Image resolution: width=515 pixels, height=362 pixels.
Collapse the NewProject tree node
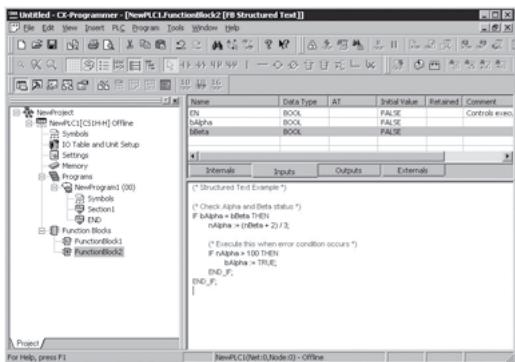coord(16,113)
